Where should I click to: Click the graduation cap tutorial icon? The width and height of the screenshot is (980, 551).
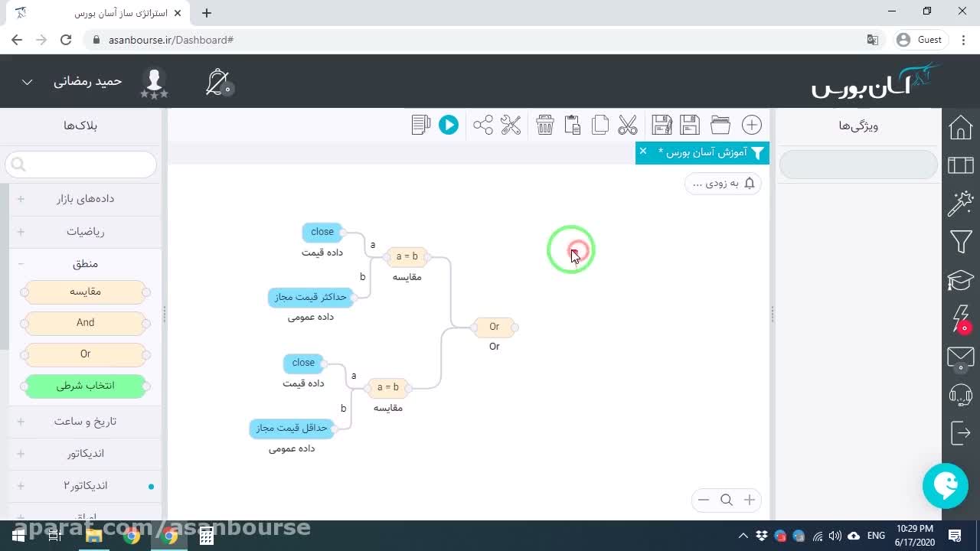click(961, 280)
